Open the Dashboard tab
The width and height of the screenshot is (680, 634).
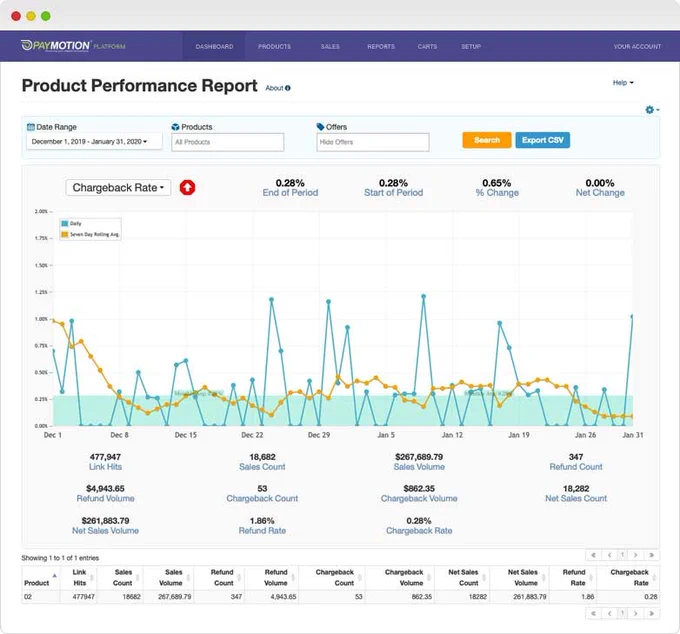(214, 46)
